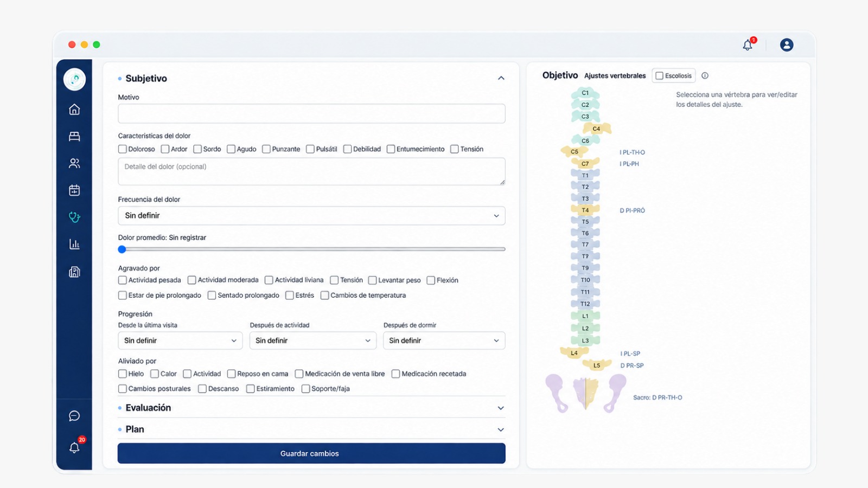Select the T4 vertebra on spine diagram
This screenshot has height=488, width=868.
(585, 210)
